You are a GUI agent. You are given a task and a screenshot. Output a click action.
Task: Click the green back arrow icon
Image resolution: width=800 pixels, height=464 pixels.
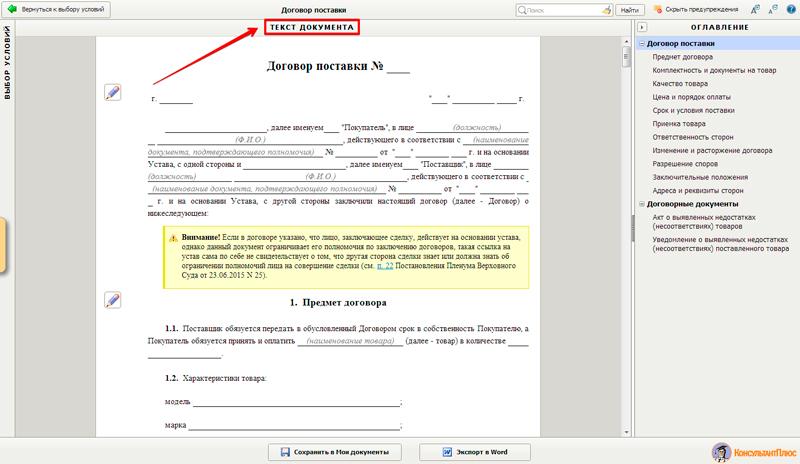[12, 9]
